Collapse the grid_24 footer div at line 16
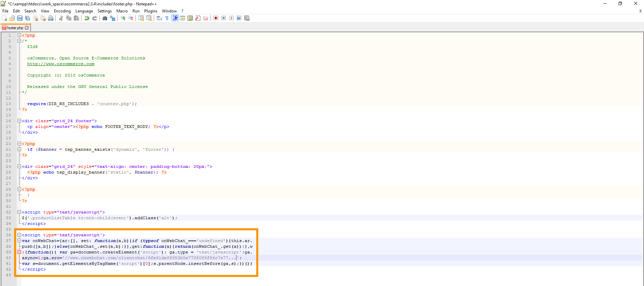The image size is (644, 286). tap(19, 121)
